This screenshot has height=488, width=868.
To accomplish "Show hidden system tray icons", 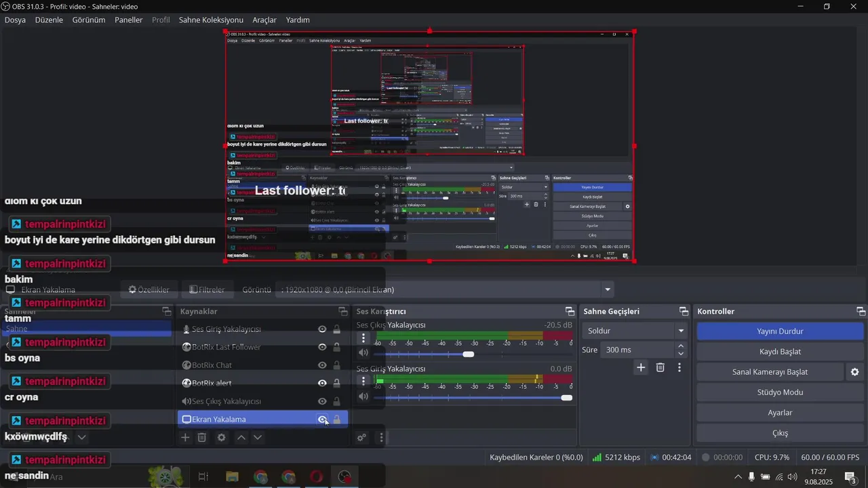I will 738,476.
